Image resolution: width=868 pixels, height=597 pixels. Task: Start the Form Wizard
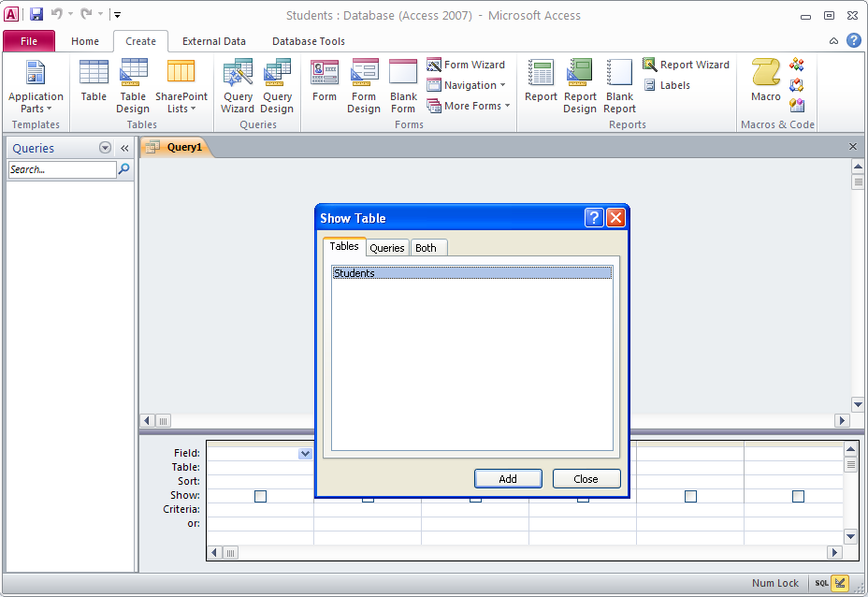[x=466, y=65]
